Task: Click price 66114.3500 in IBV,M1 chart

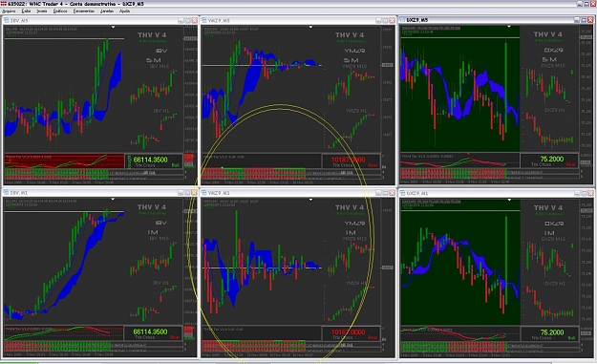Action: (150, 332)
